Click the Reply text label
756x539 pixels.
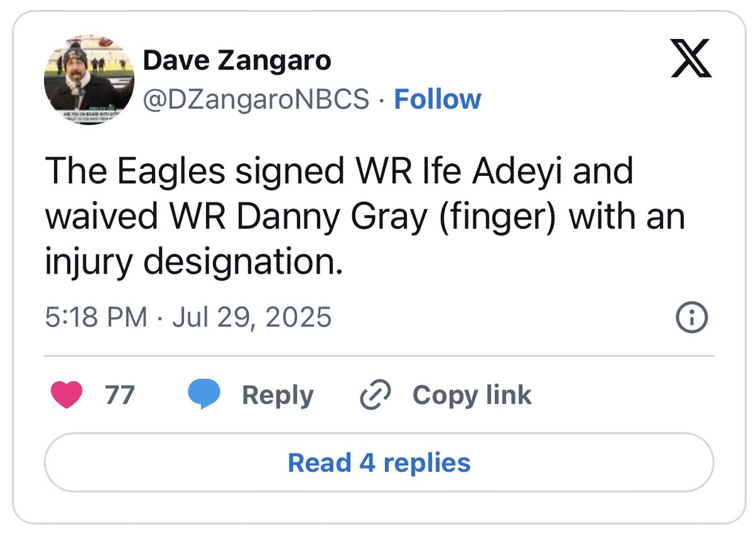tap(277, 395)
